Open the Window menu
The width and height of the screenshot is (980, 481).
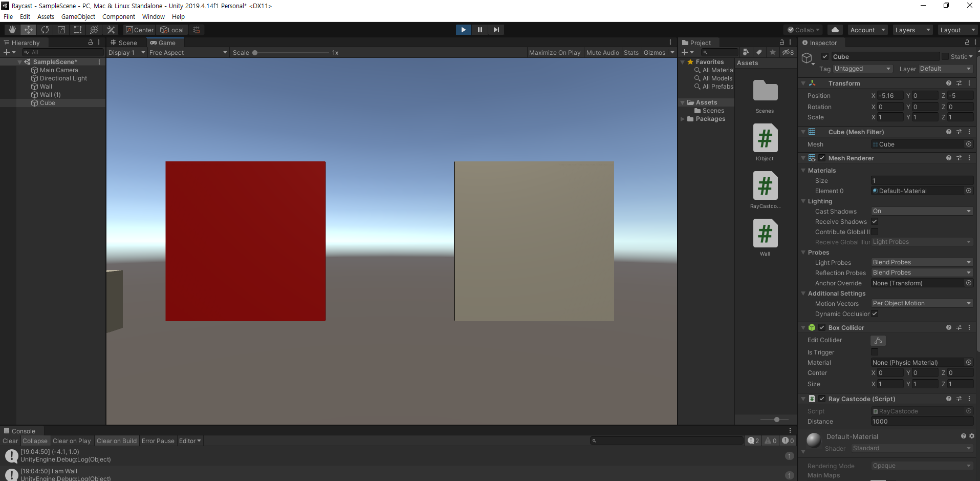pyautogui.click(x=154, y=16)
